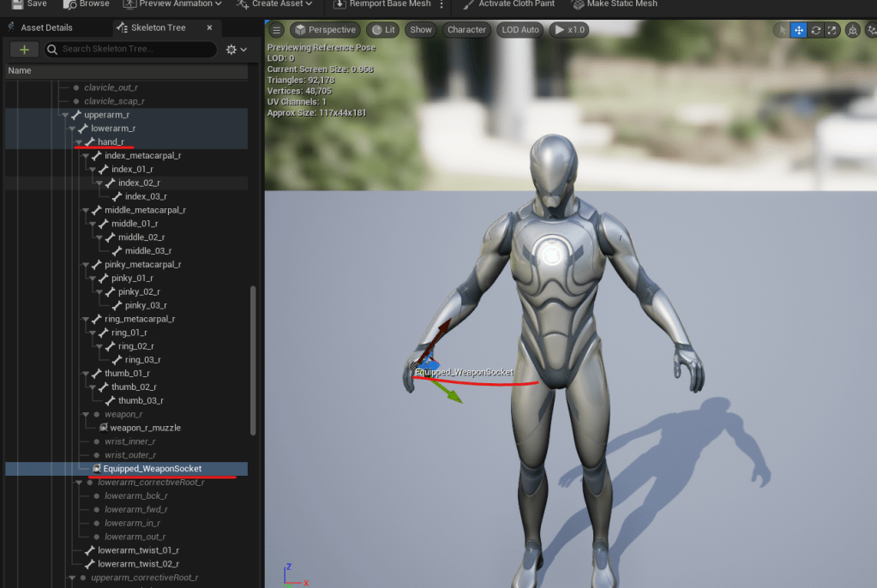Screen dimensions: 877x588
Task: Open the viewport hamburger options menu
Action: (x=276, y=30)
